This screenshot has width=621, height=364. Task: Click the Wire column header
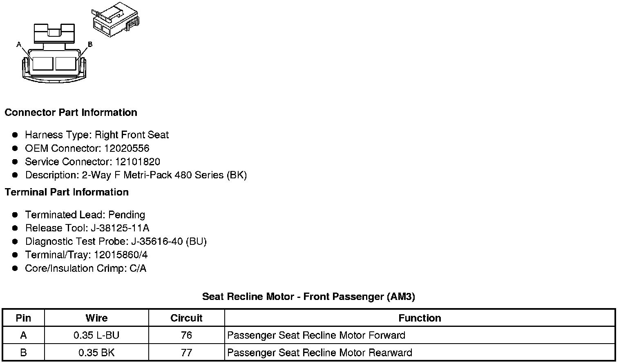coord(96,318)
